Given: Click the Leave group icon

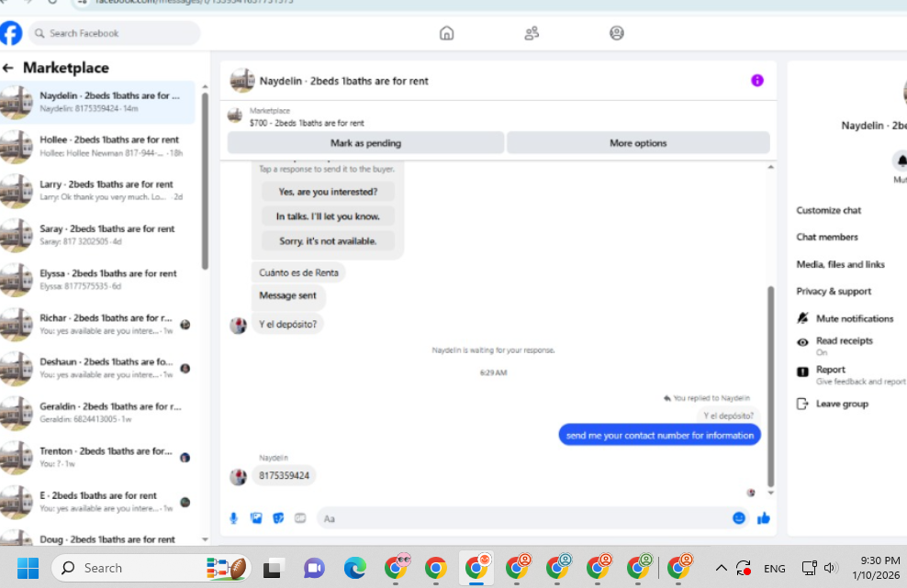Looking at the screenshot, I should [802, 404].
